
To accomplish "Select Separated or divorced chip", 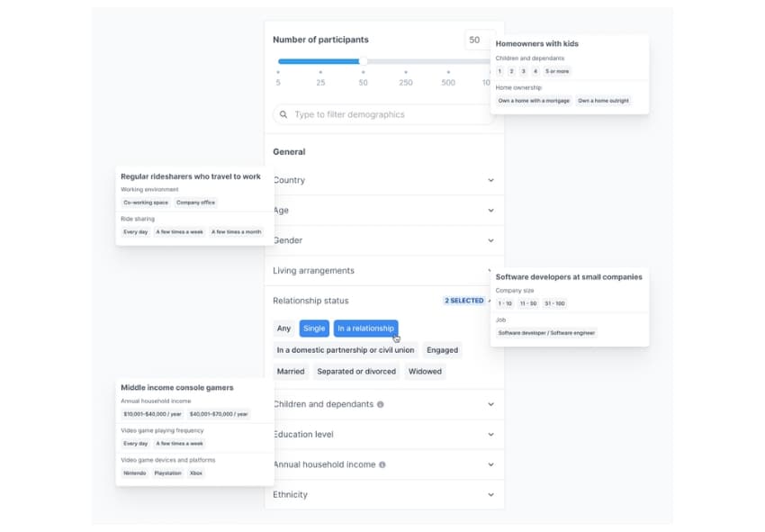I will [x=356, y=371].
